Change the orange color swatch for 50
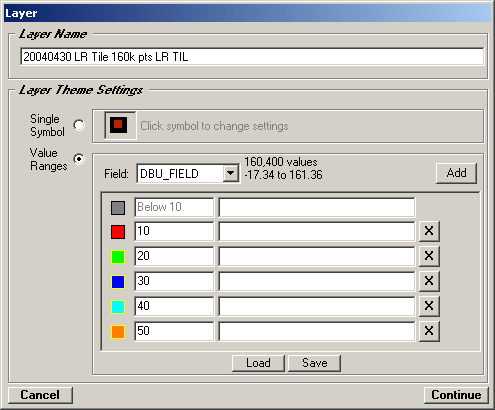Screen dimensions: 495x410 (118, 332)
